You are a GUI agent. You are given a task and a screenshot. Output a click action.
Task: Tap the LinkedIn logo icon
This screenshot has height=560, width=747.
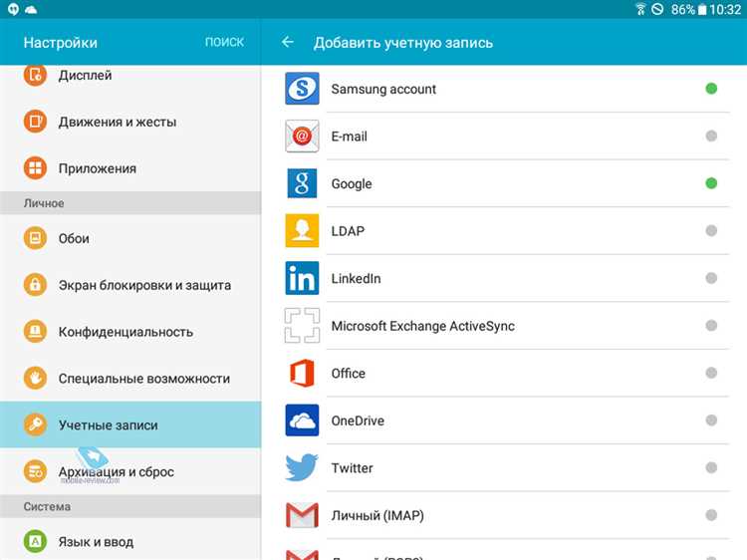click(302, 278)
